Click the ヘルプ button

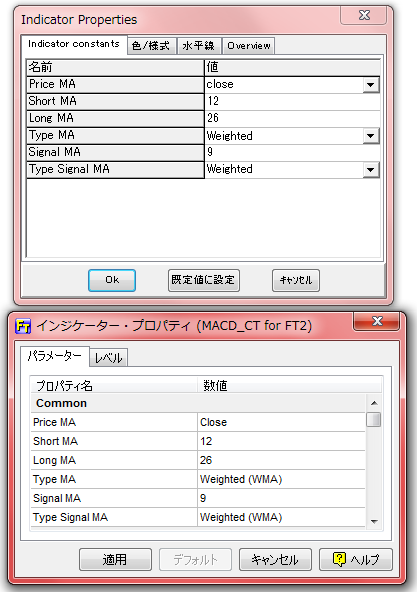356,559
